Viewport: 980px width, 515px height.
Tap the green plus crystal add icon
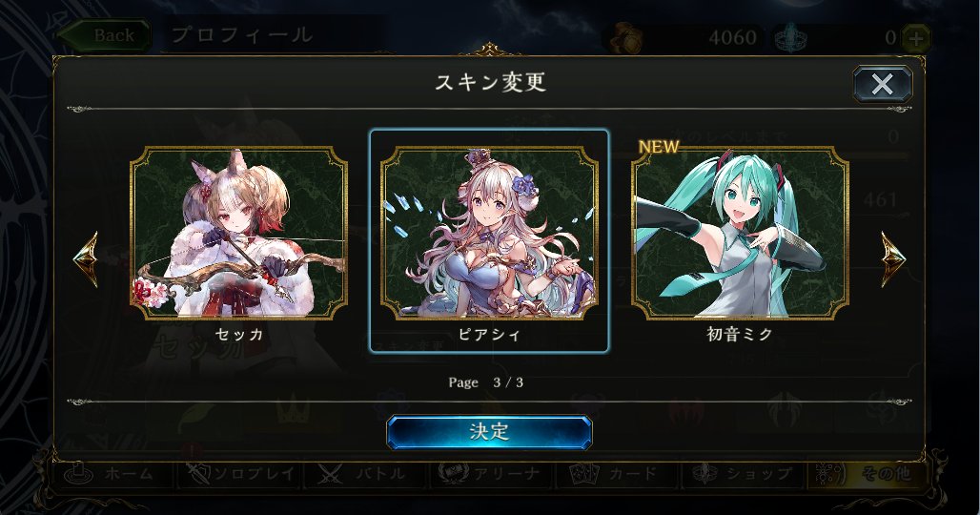coord(916,39)
